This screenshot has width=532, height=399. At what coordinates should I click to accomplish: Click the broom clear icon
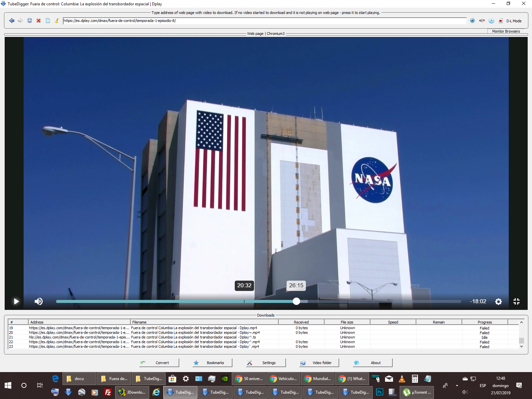point(57,21)
